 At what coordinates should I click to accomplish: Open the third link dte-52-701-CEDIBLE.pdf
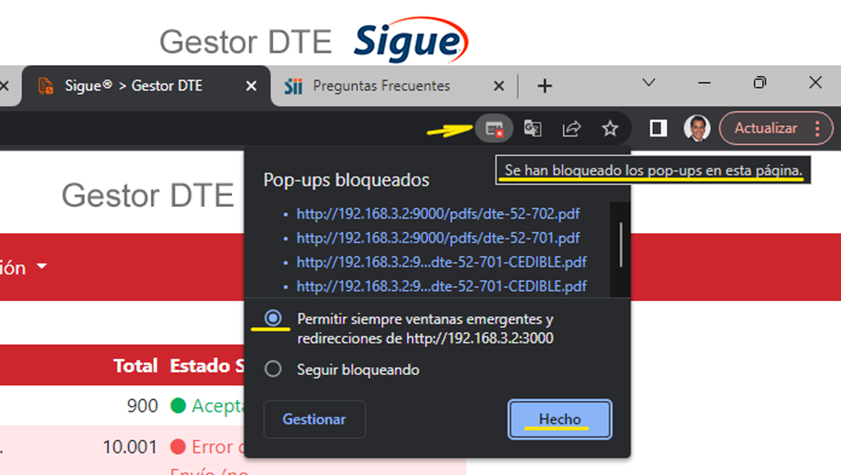(441, 262)
